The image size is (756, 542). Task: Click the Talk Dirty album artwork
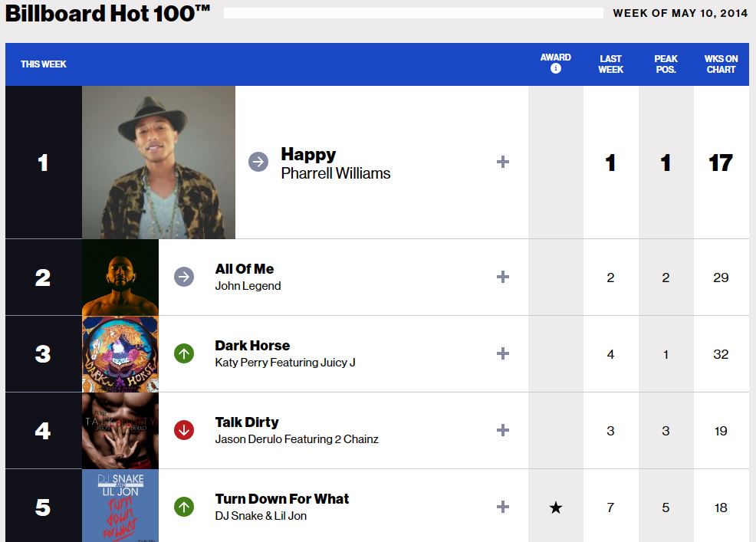(120, 430)
